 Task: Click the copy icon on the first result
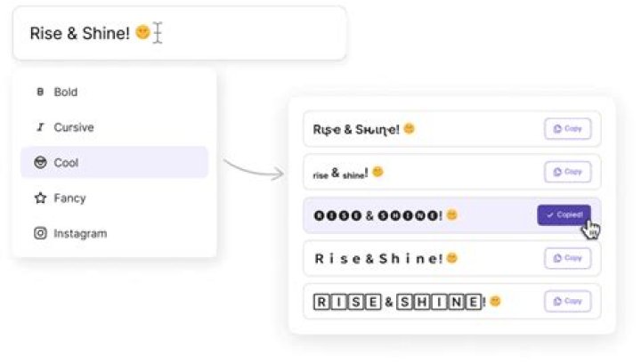point(557,129)
